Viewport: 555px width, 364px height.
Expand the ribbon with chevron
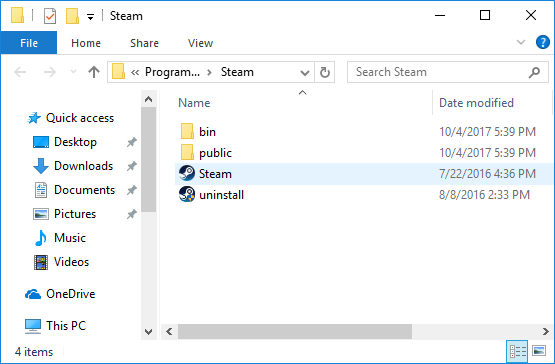coord(521,42)
